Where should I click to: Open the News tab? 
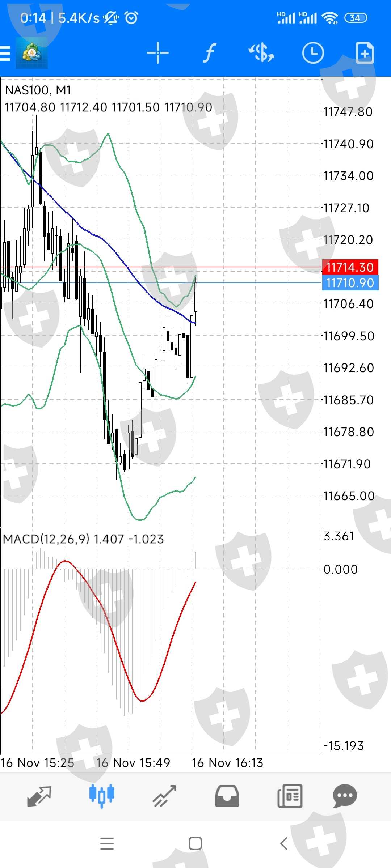click(290, 796)
